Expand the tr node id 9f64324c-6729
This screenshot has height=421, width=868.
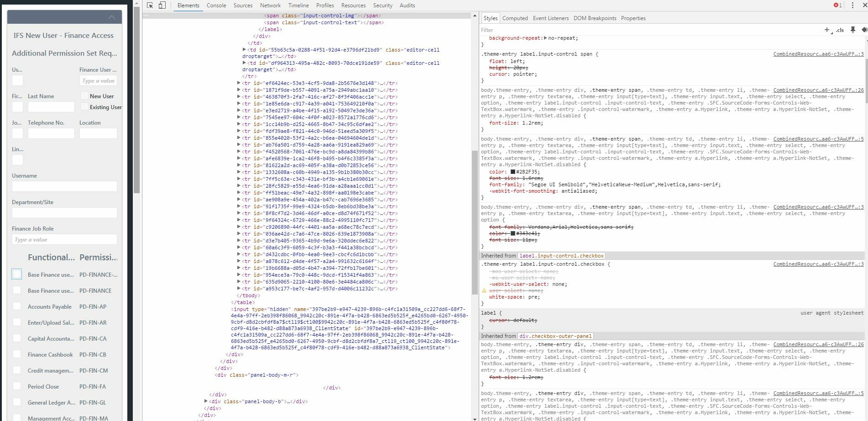pyautogui.click(x=239, y=220)
